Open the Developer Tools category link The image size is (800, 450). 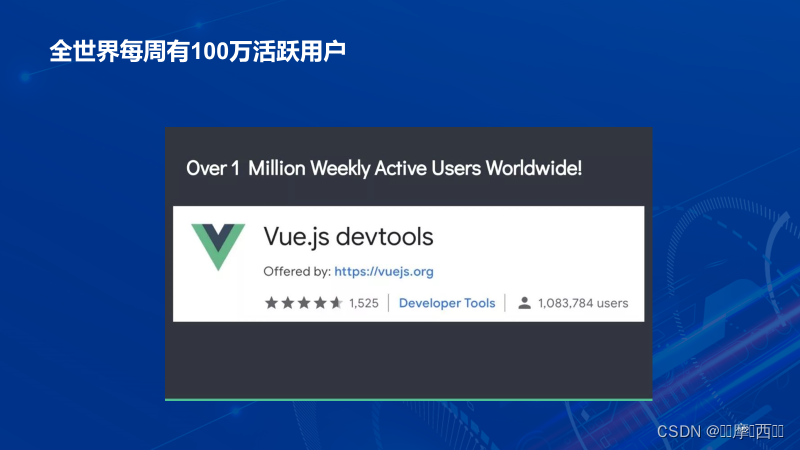447,303
